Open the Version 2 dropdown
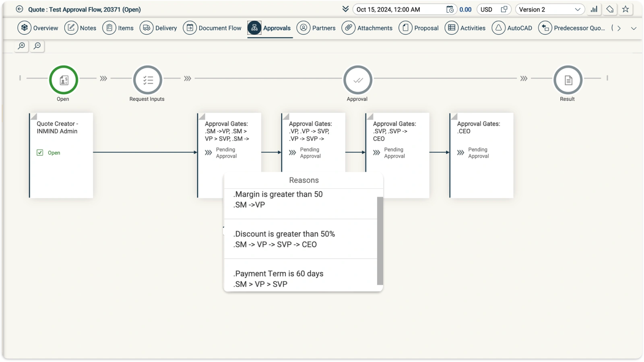 (x=549, y=9)
